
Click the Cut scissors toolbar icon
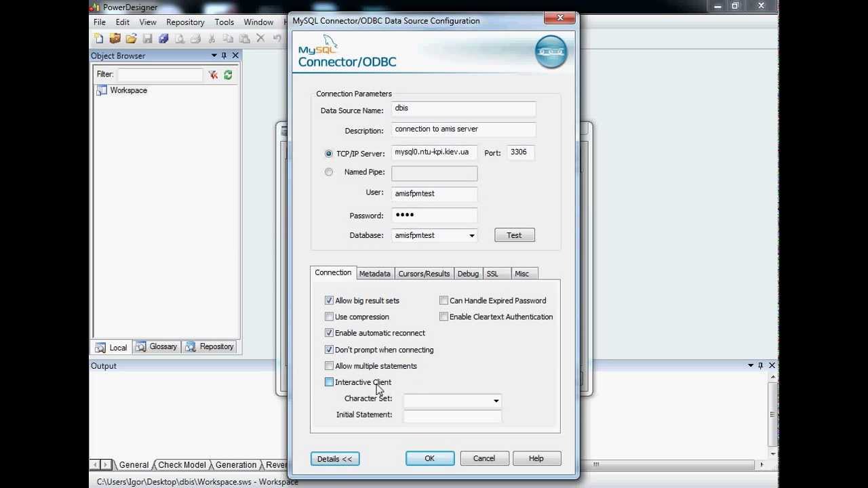tap(212, 39)
